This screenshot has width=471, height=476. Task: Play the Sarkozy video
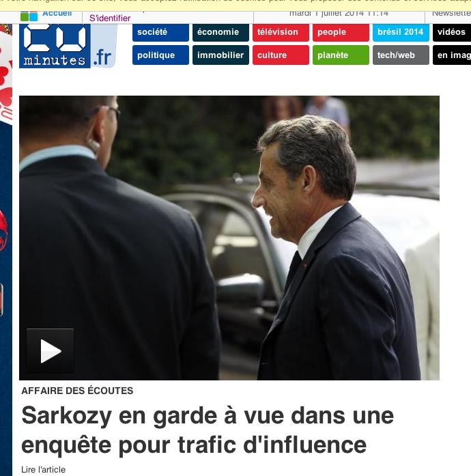tap(50, 350)
